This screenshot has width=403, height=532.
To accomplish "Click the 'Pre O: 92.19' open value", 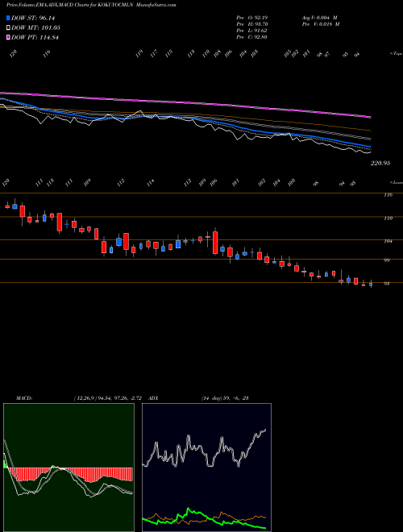I will pos(252,17).
